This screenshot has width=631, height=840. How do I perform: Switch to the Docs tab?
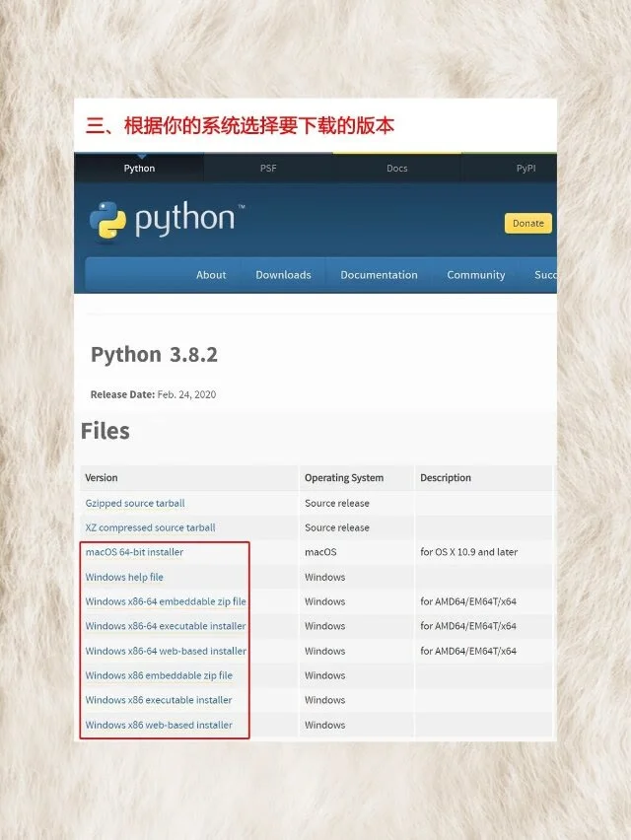pyautogui.click(x=397, y=169)
